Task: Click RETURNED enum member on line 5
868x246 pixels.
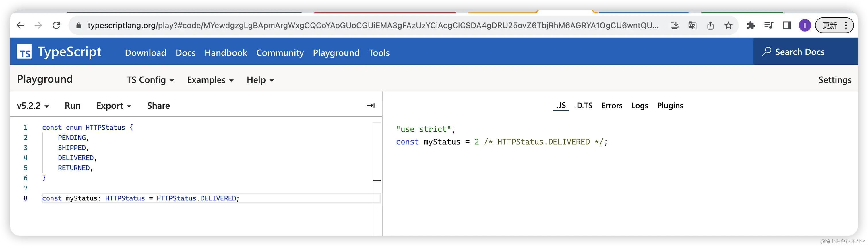Action: (x=74, y=168)
